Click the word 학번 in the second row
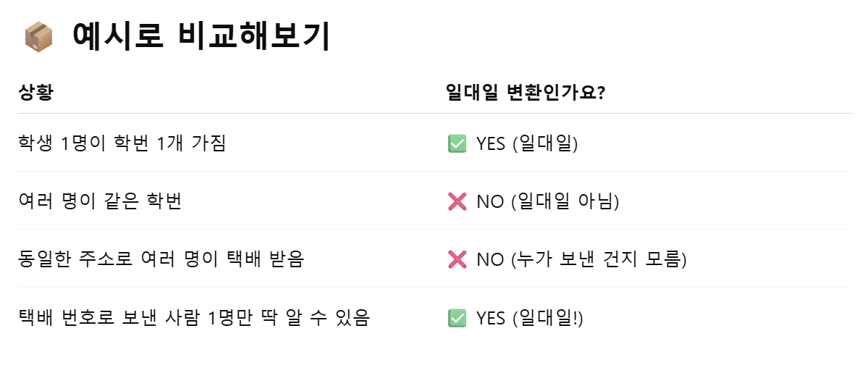Viewport: 868px width, 373px height. pyautogui.click(x=165, y=202)
